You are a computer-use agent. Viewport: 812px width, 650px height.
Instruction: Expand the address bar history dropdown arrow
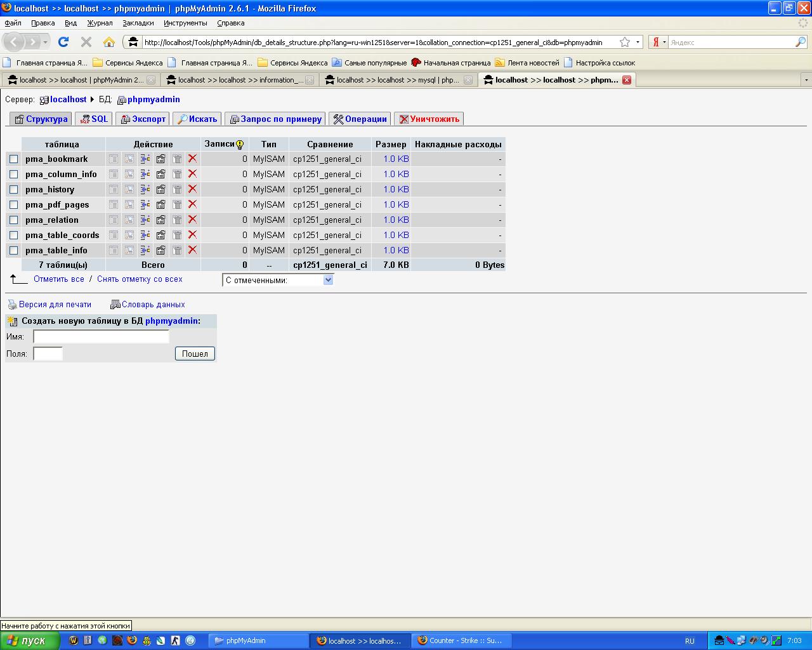click(x=638, y=42)
